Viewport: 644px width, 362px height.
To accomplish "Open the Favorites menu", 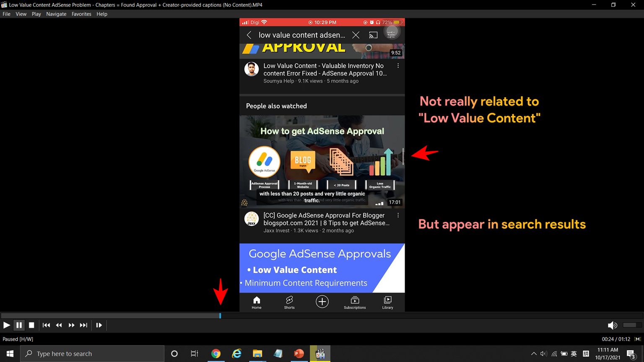I will click(x=81, y=14).
